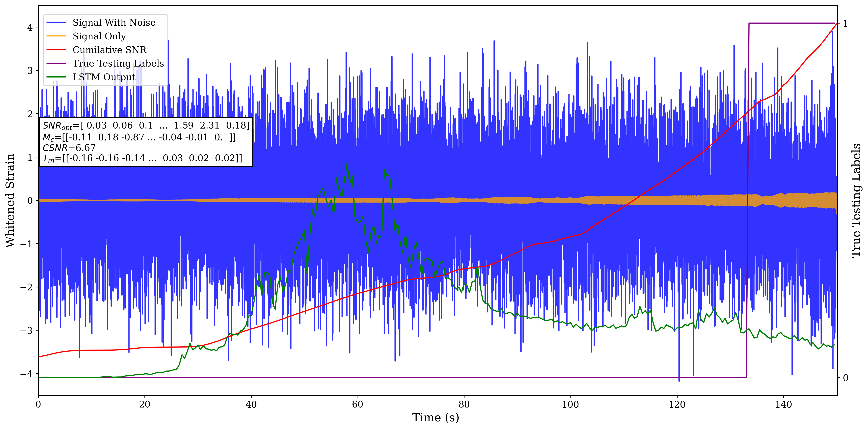This screenshot has height=429, width=868.
Task: Click the 'Time (s)' x-axis label
Action: tap(435, 418)
